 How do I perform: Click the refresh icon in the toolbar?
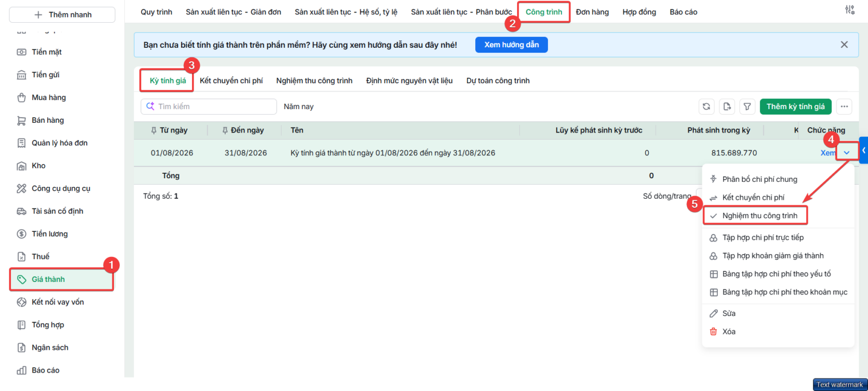point(706,106)
